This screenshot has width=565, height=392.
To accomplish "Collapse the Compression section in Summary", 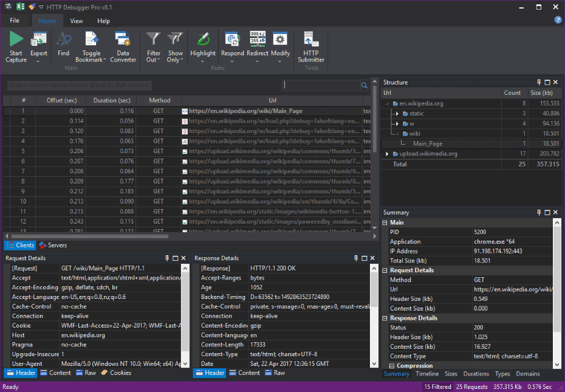I will coord(392,366).
